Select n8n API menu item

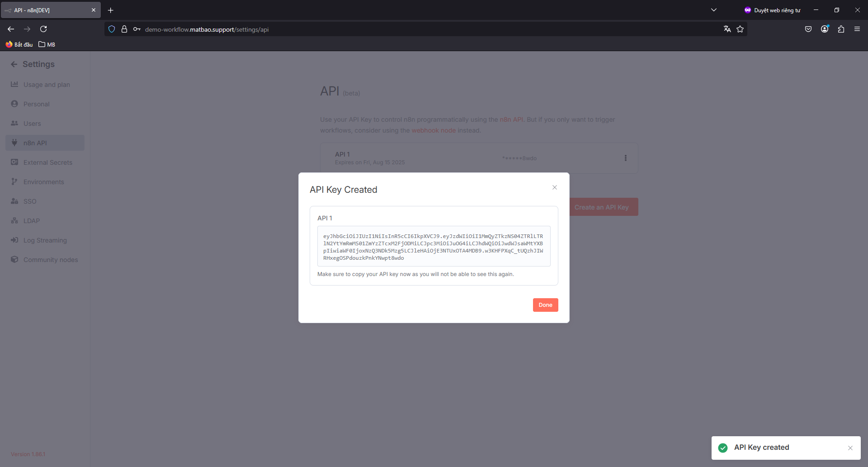pos(45,143)
